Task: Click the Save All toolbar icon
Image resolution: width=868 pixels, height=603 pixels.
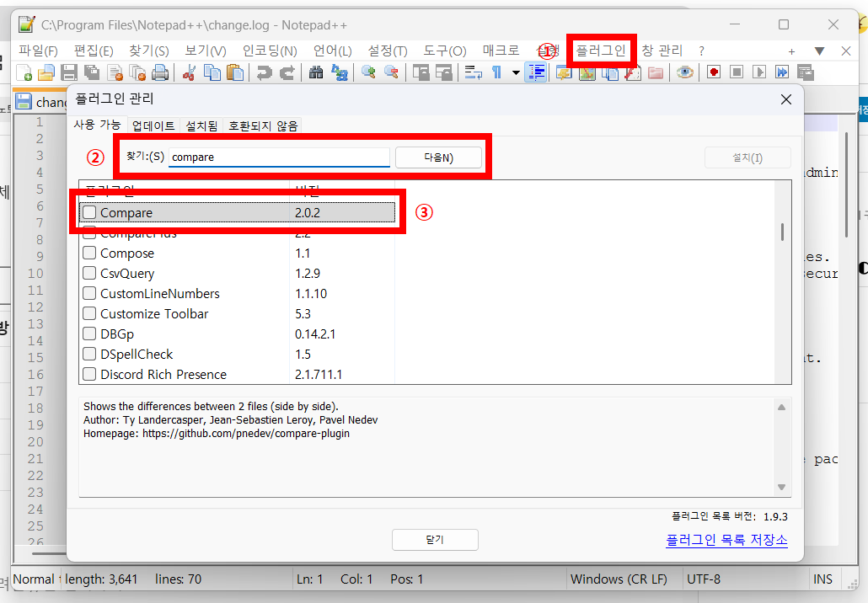Action: 92,72
